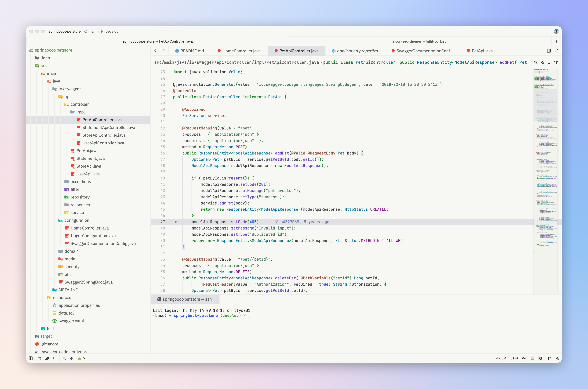
Task: Select the springboot-petstore — zsh terminal tab
Action: point(185,299)
